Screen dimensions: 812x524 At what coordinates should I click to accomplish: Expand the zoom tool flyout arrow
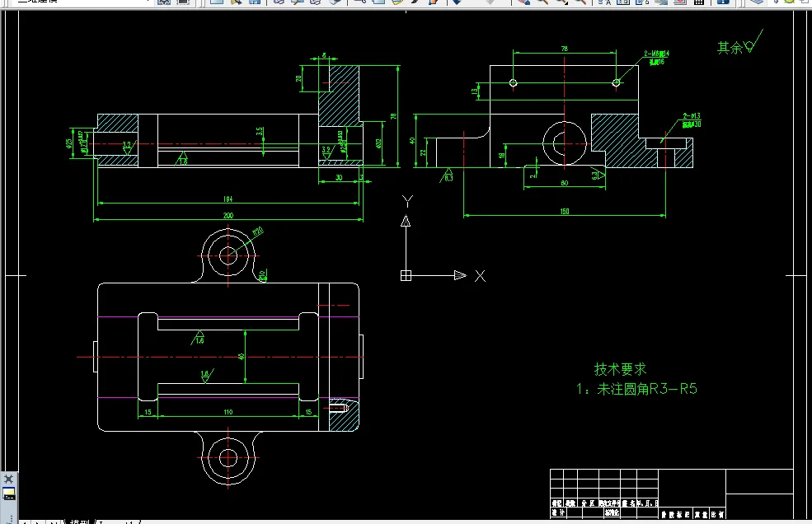[567, 4]
